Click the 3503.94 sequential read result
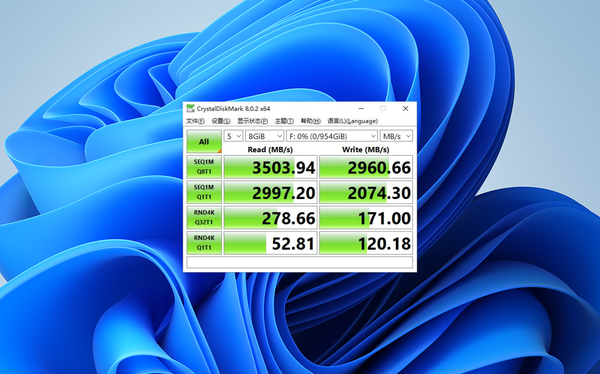 [x=271, y=167]
